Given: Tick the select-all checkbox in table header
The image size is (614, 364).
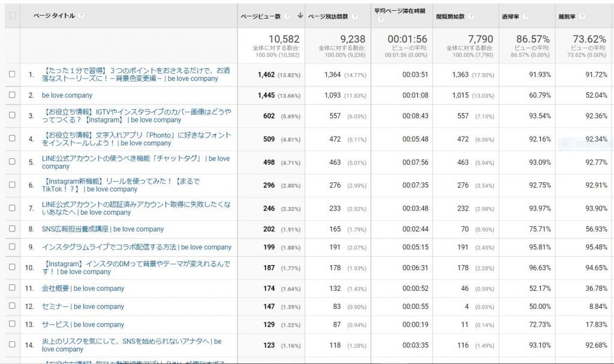Looking at the screenshot, I should pyautogui.click(x=12, y=16).
